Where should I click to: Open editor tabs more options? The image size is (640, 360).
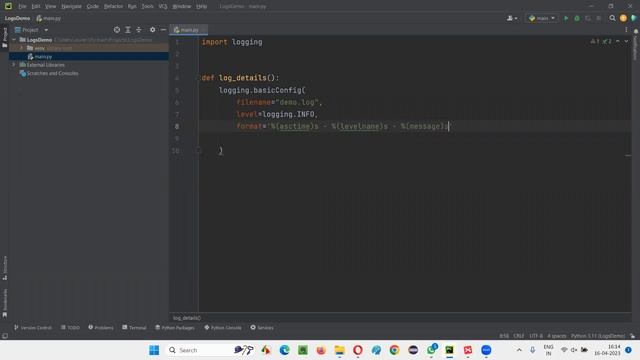[626, 30]
